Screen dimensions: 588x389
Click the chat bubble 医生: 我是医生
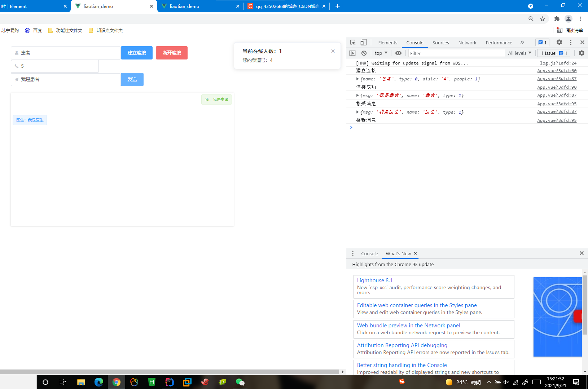click(x=30, y=120)
